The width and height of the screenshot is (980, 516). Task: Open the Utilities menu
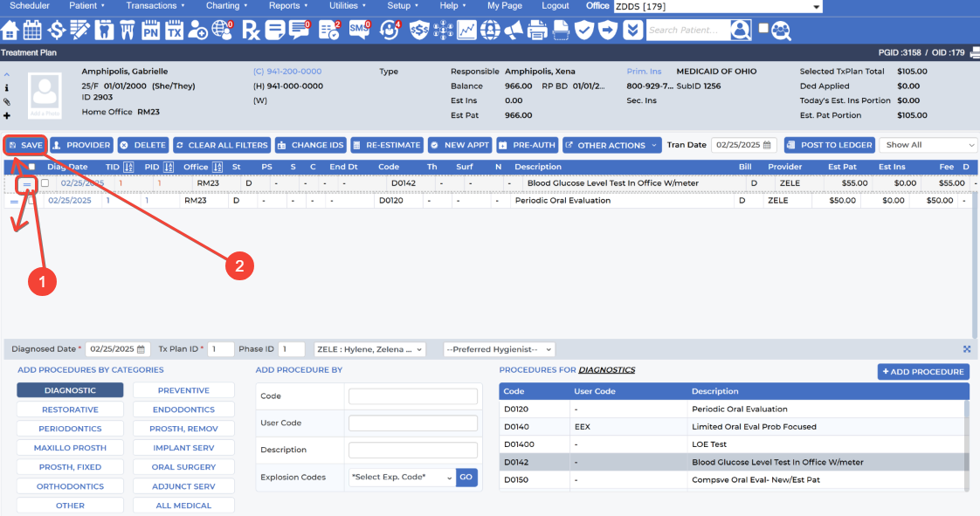click(347, 5)
